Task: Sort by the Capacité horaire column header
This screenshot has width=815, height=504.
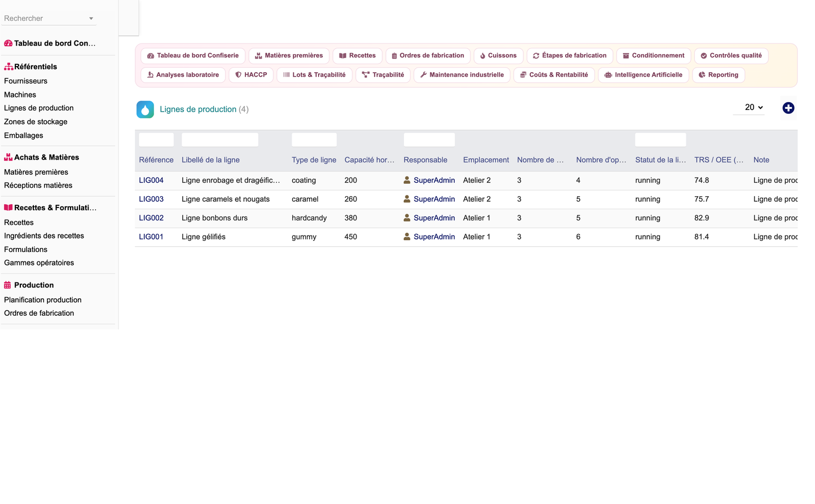Action: pyautogui.click(x=369, y=160)
